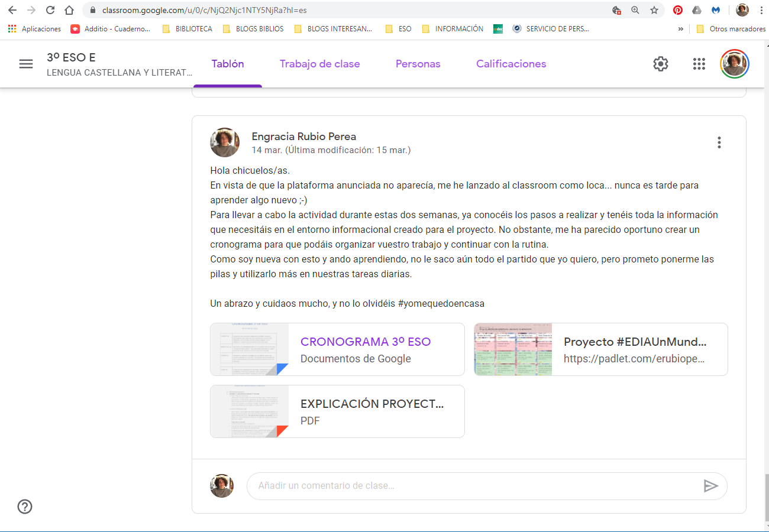Viewport: 769px width, 532px height.
Task: Go to the browser home page
Action: click(x=69, y=10)
